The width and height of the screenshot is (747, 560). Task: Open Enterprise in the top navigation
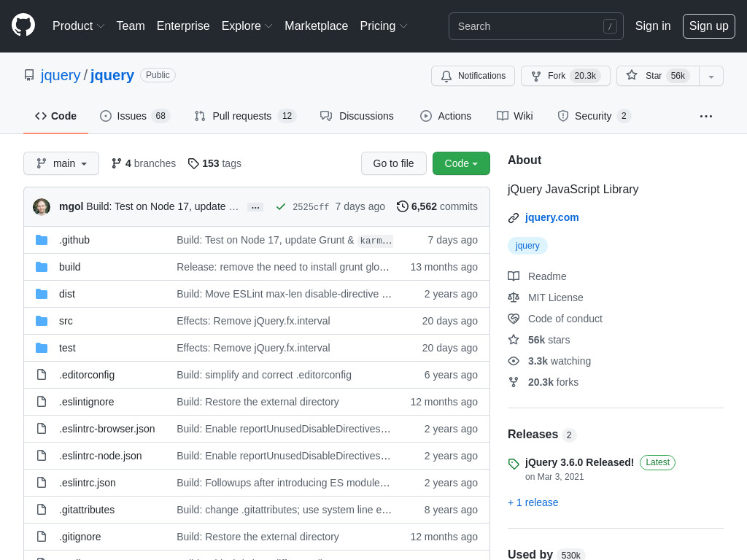coord(183,26)
